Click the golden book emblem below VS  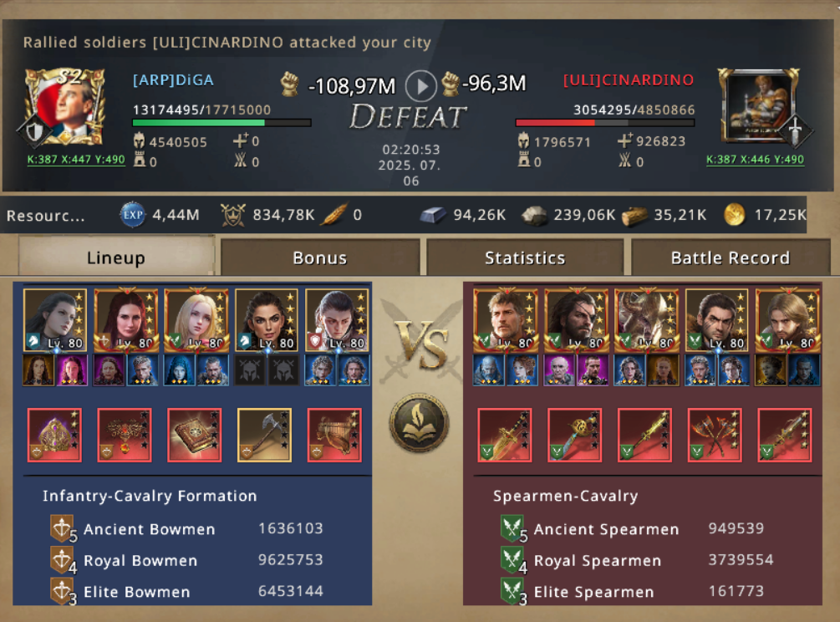pos(419,422)
